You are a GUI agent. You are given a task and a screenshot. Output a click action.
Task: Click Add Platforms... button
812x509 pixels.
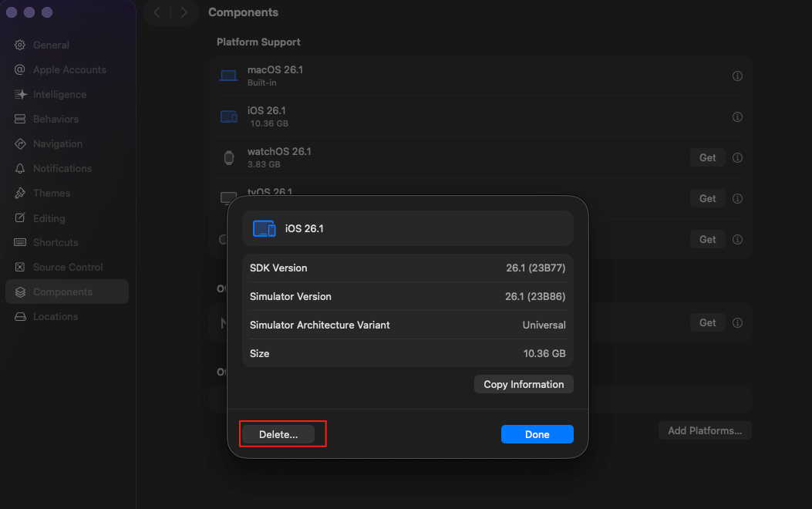(x=705, y=430)
